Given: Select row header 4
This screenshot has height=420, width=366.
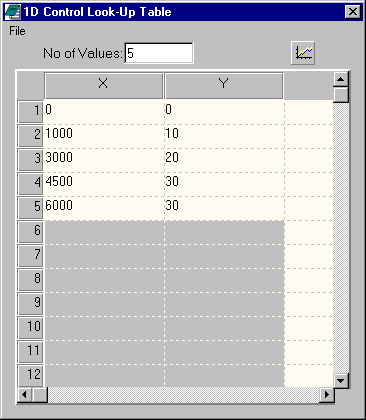Looking at the screenshot, I should click(x=30, y=184).
